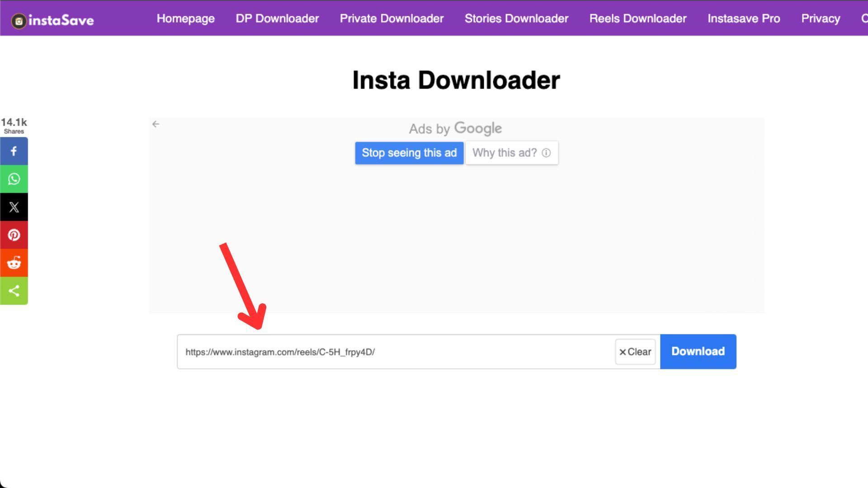This screenshot has width=868, height=488.
Task: Click the Insta Downloader heading
Action: [456, 80]
